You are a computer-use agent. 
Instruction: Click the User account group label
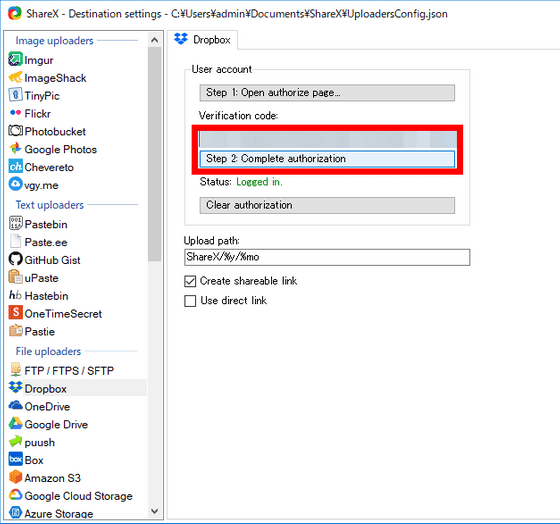pyautogui.click(x=222, y=69)
